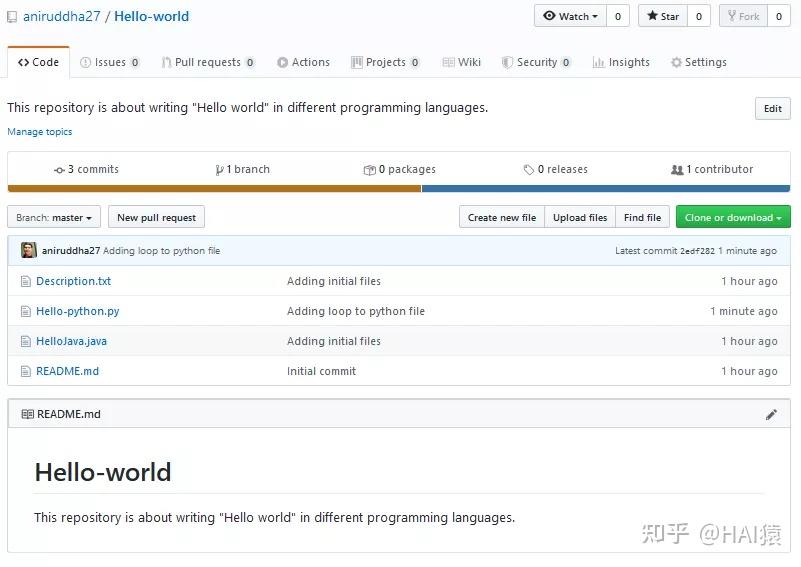Click aniruddha27 author name in commit bar
The image size is (801, 567).
pyautogui.click(x=71, y=251)
